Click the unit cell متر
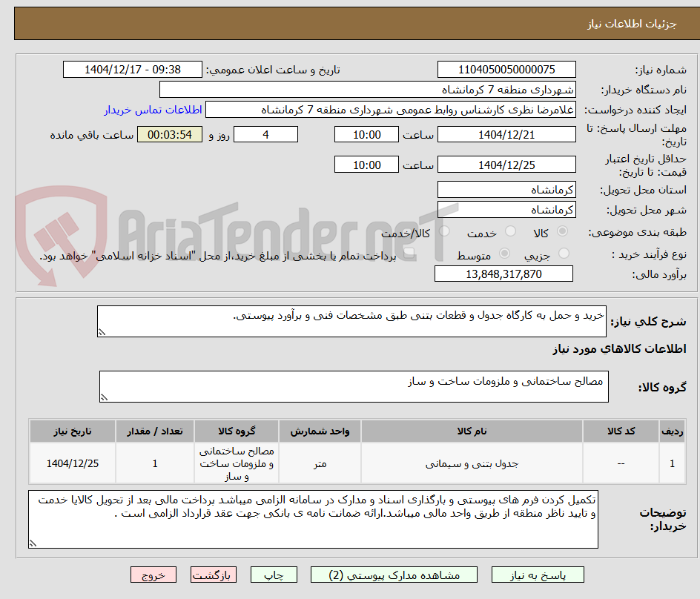This screenshot has width=700, height=599. [320, 464]
